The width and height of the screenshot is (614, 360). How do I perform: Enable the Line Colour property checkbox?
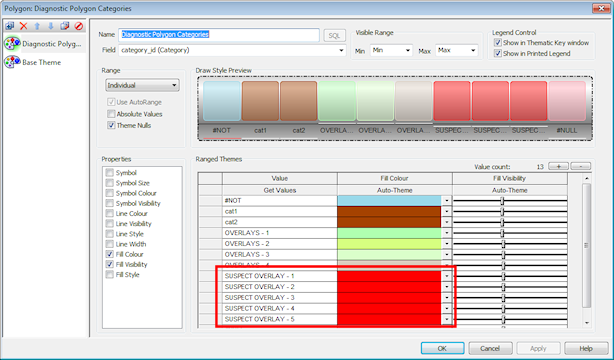pyautogui.click(x=110, y=213)
